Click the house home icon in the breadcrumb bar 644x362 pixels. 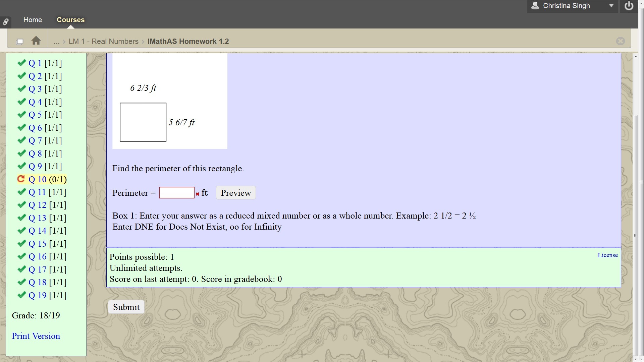tap(36, 41)
